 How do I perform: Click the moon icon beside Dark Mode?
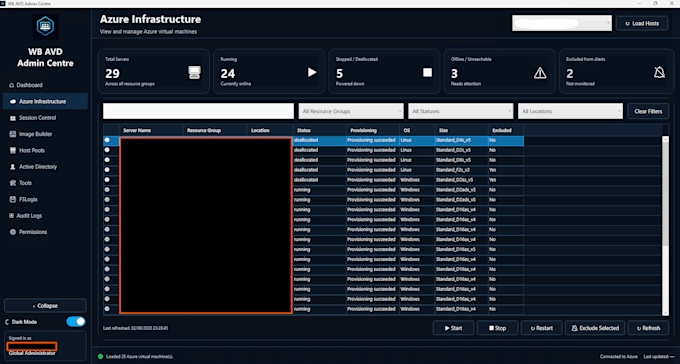click(x=7, y=322)
